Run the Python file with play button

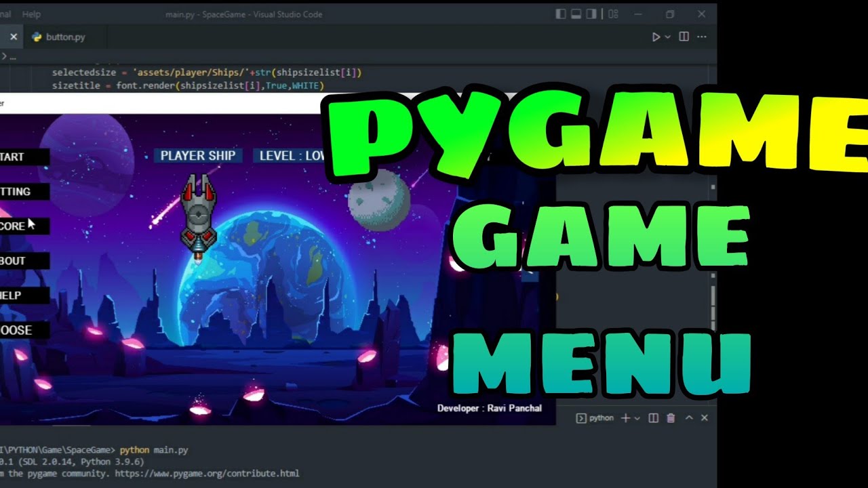pyautogui.click(x=656, y=37)
